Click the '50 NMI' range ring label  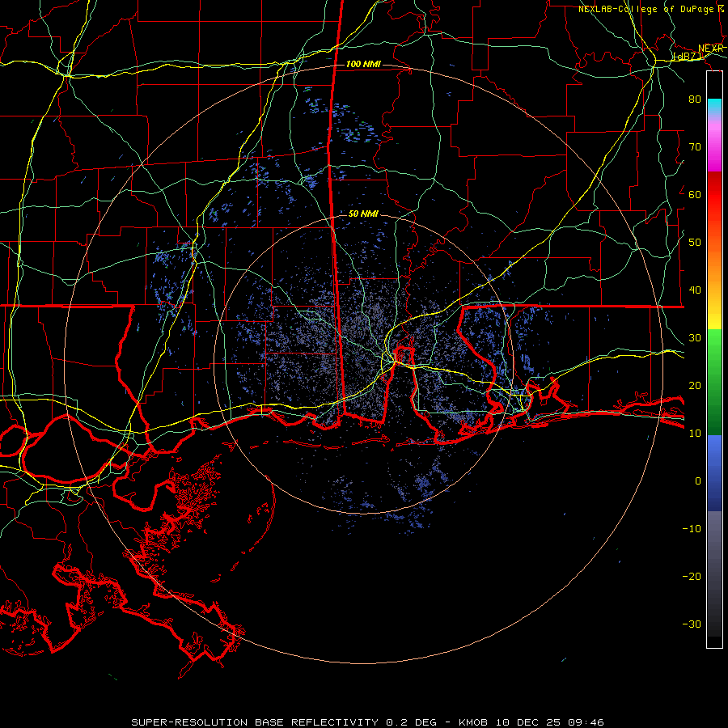click(363, 214)
